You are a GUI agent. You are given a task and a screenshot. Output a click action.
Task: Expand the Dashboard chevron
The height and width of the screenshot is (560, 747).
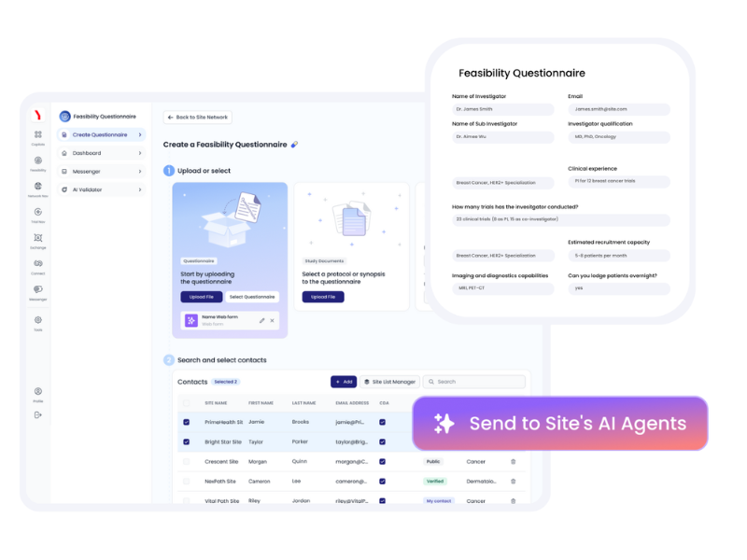pos(140,153)
